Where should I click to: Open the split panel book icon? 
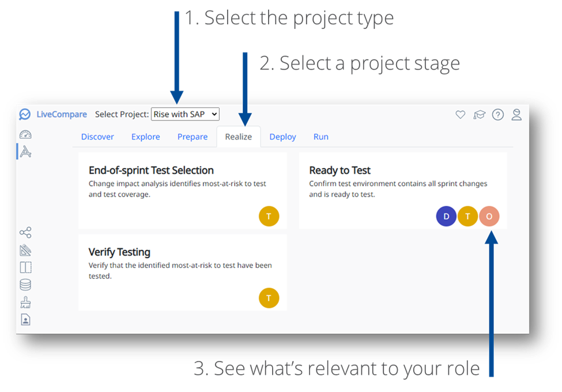(x=25, y=267)
